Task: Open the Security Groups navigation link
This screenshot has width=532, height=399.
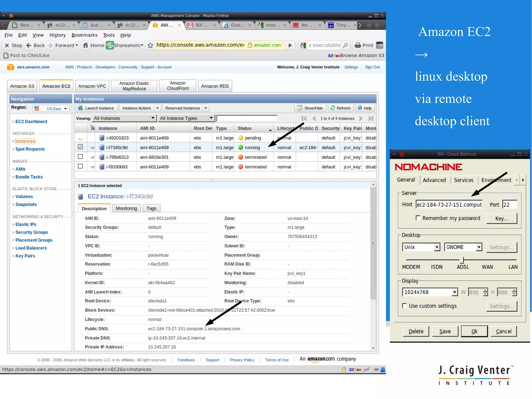Action: (31, 232)
